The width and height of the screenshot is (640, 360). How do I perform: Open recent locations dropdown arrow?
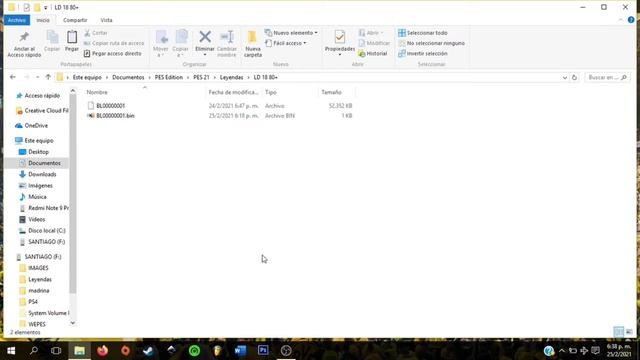click(38, 77)
